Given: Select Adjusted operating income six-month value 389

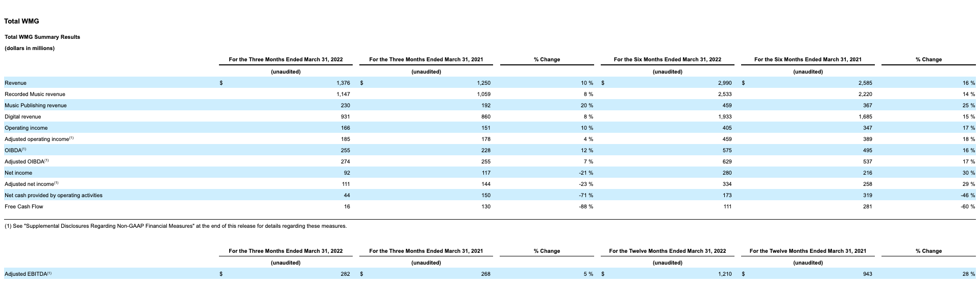Looking at the screenshot, I should [x=867, y=139].
